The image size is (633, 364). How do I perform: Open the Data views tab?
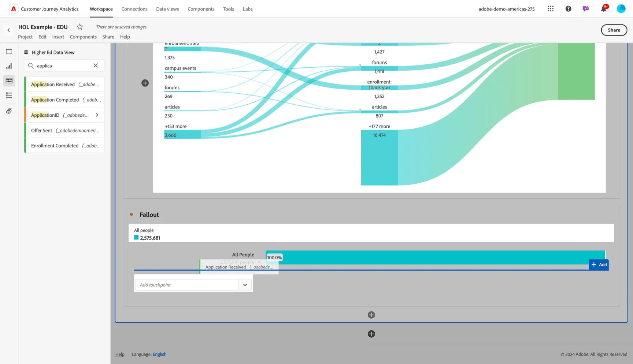pyautogui.click(x=167, y=9)
